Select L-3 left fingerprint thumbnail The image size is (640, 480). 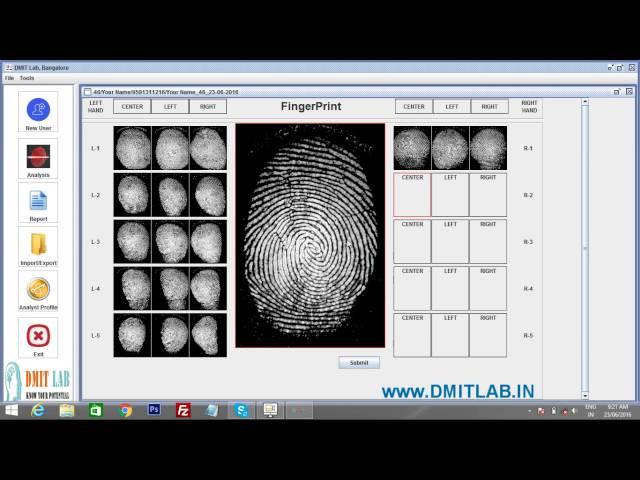pyautogui.click(x=170, y=242)
